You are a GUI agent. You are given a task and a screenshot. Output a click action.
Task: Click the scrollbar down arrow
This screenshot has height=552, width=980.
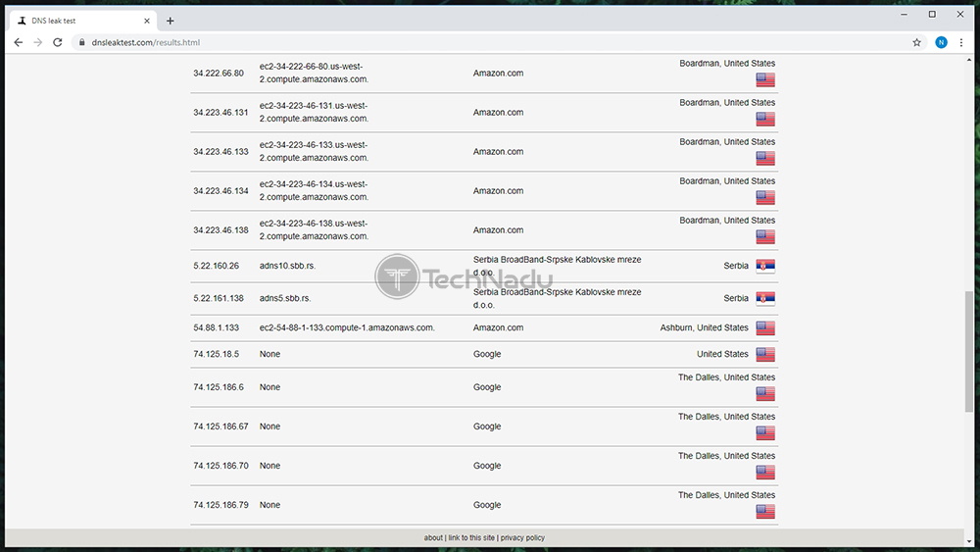pyautogui.click(x=969, y=541)
